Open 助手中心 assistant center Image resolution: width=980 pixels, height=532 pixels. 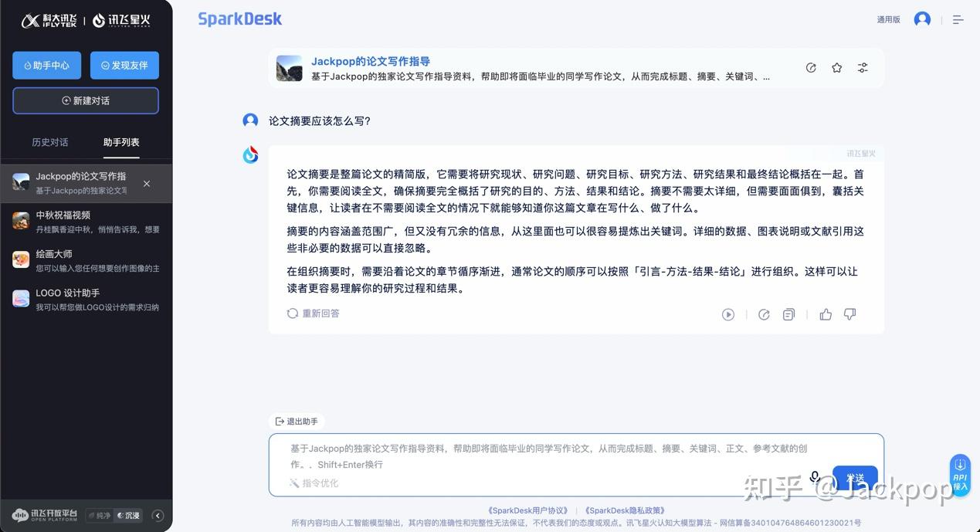[46, 66]
